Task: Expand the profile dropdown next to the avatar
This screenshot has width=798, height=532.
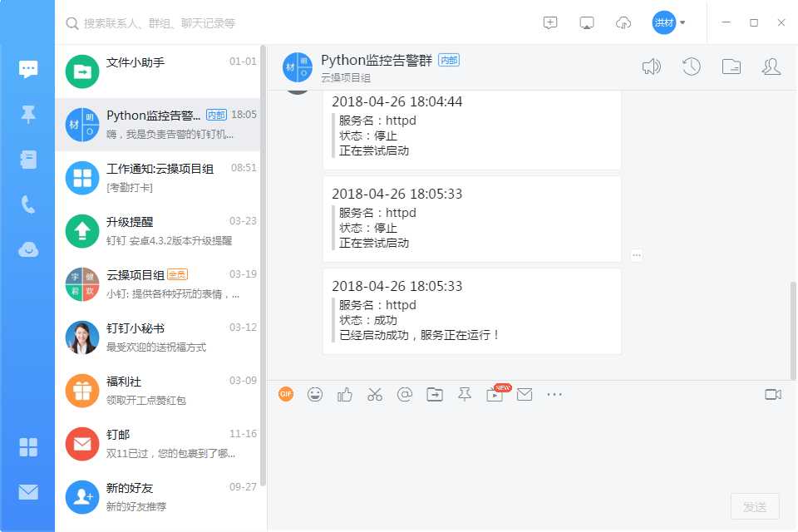Action: (683, 23)
